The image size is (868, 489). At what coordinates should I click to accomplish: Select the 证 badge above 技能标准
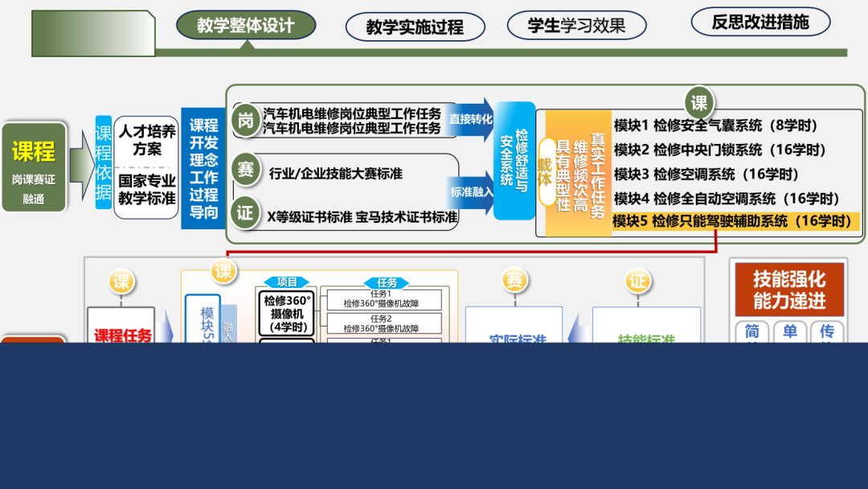coord(640,280)
